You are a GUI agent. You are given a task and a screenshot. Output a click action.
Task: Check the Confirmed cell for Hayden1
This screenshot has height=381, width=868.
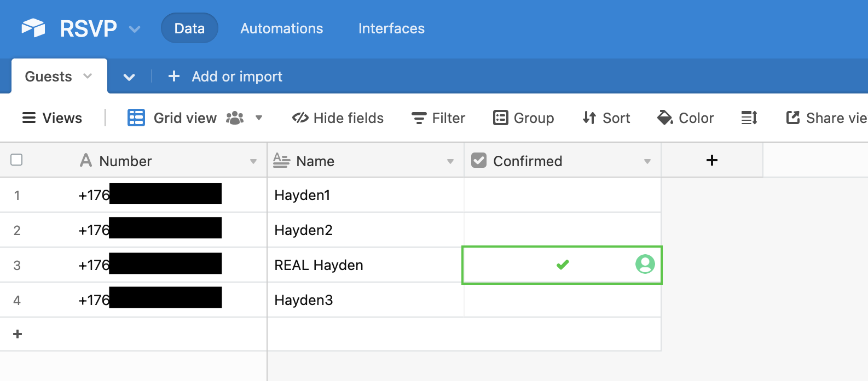pos(562,195)
